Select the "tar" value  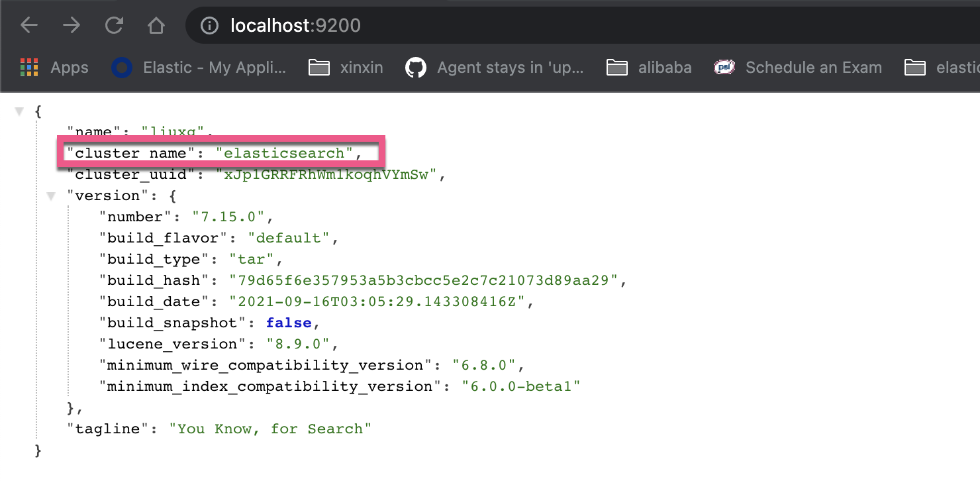tap(252, 259)
